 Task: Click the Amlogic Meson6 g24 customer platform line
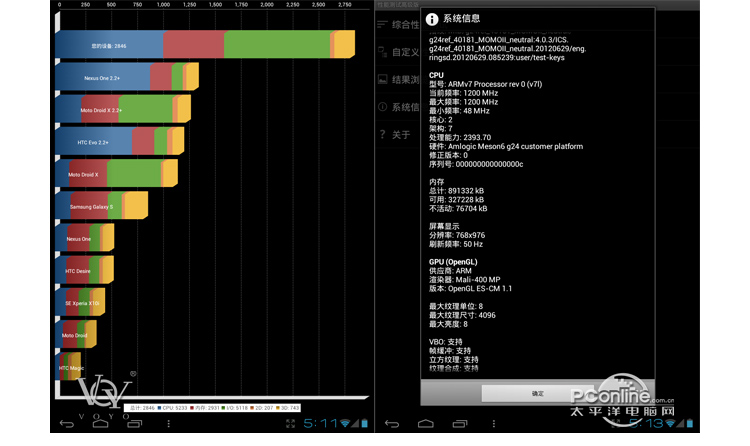(x=506, y=146)
